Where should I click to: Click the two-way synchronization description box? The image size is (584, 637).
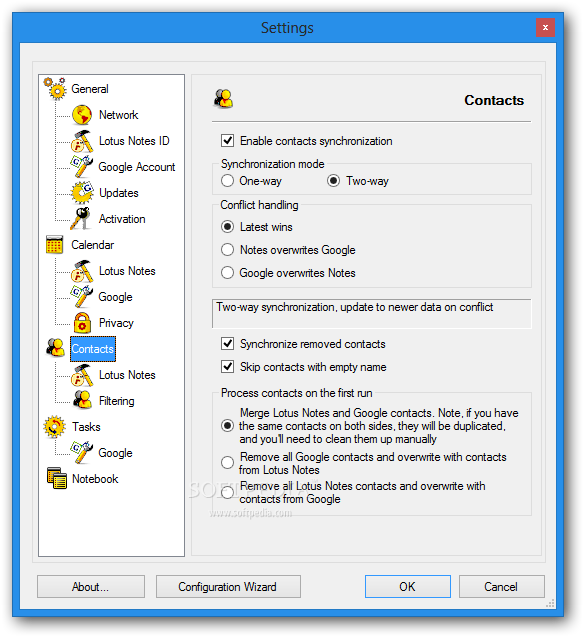371,314
